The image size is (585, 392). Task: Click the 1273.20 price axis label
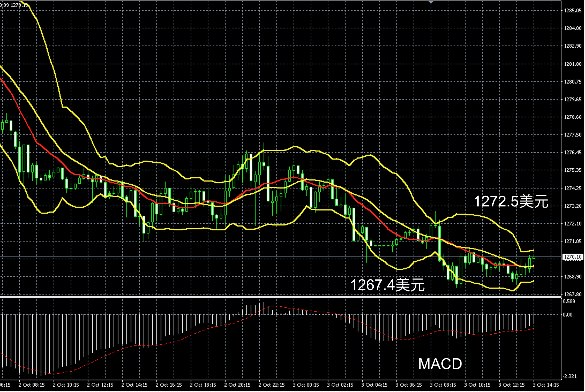tap(573, 206)
